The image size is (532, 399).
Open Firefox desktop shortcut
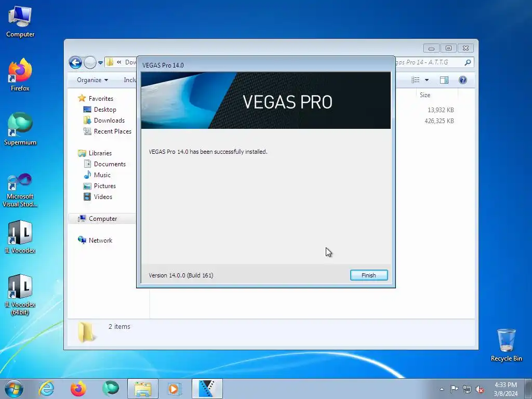tap(20, 75)
